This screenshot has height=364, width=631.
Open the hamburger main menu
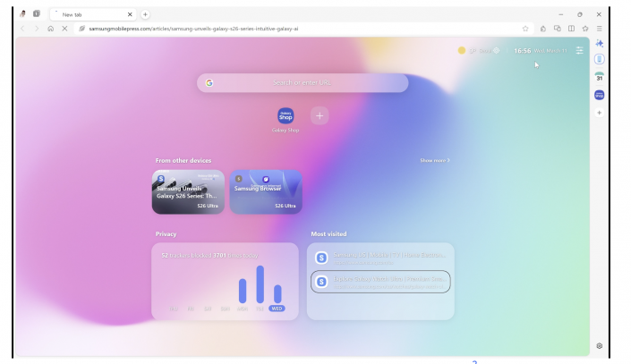[599, 29]
